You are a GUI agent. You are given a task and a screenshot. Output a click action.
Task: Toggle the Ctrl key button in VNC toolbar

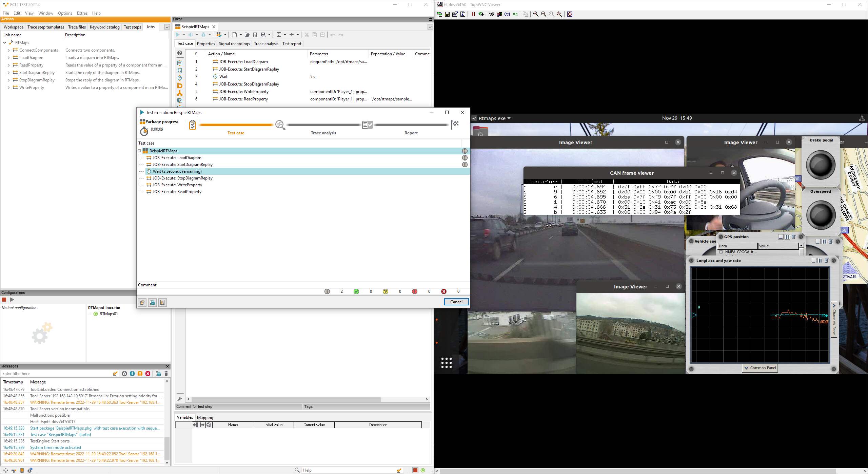pyautogui.click(x=507, y=14)
